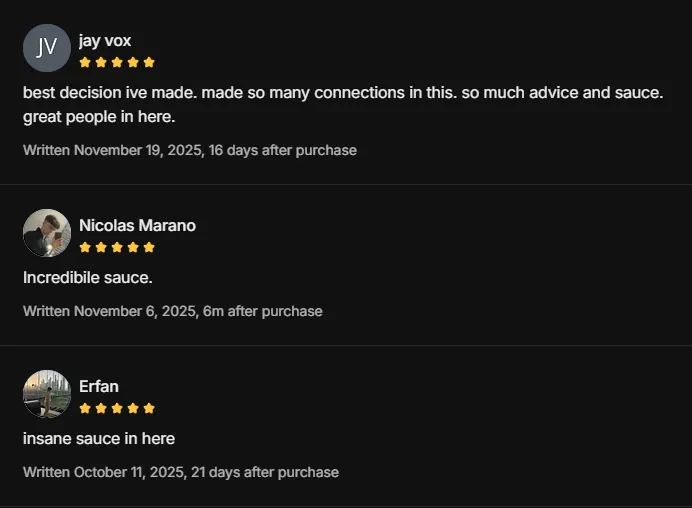
Task: Click the "insane sauce in here" review text
Action: click(99, 438)
